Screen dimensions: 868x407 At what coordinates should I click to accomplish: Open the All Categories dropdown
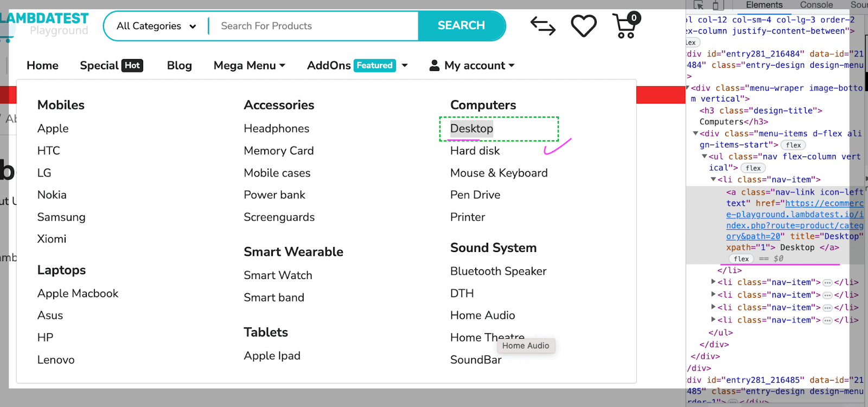(156, 26)
